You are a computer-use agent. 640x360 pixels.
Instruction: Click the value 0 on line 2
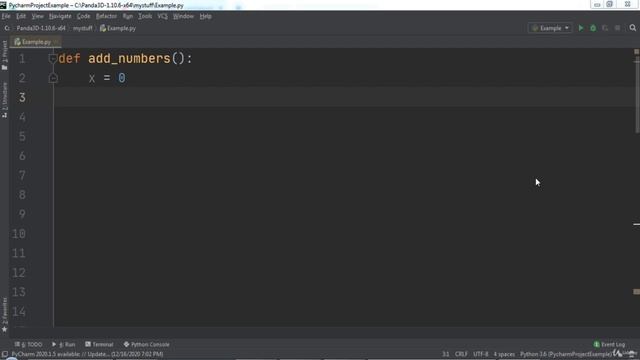coord(122,78)
